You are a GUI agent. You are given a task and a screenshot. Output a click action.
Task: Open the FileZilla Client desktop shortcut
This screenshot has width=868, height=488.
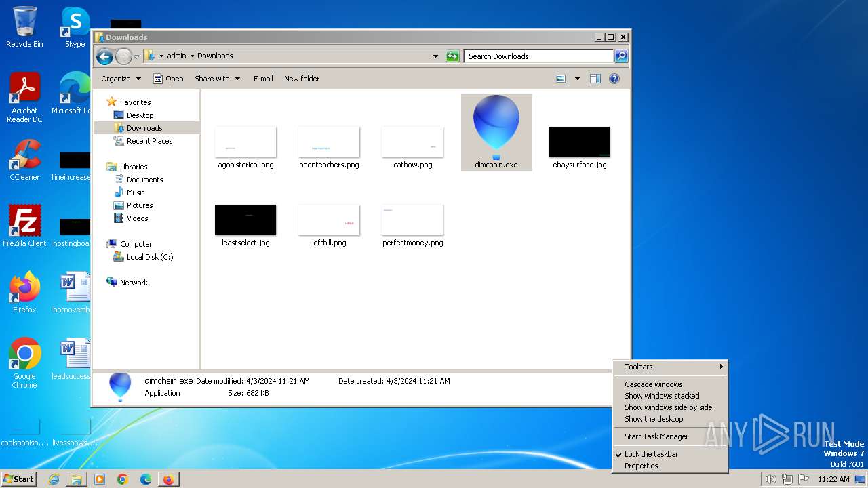click(24, 226)
